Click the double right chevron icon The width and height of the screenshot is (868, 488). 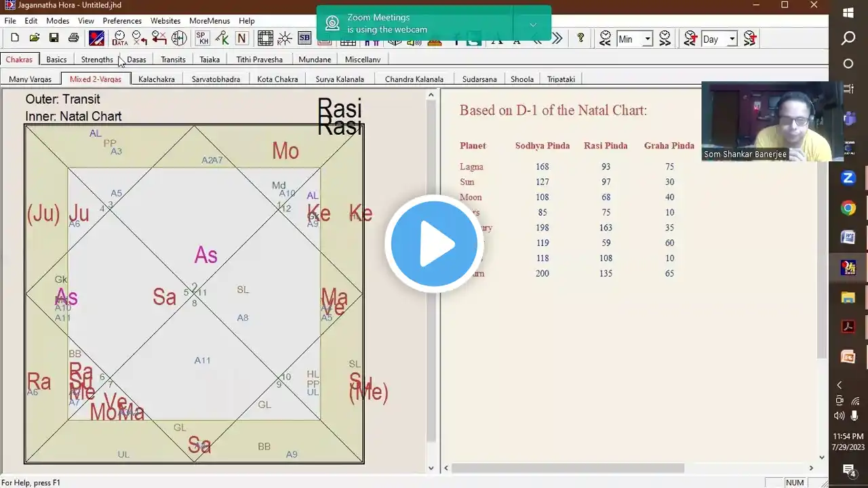[x=557, y=39]
